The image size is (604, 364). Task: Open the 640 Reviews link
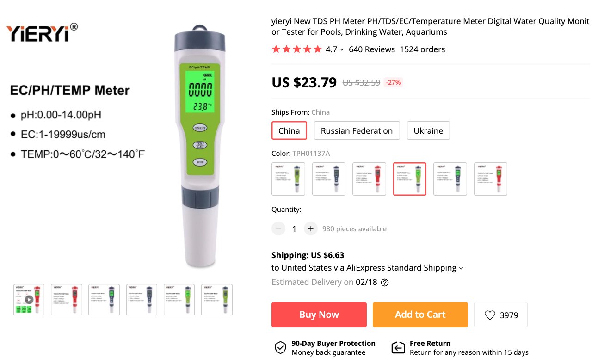(372, 49)
